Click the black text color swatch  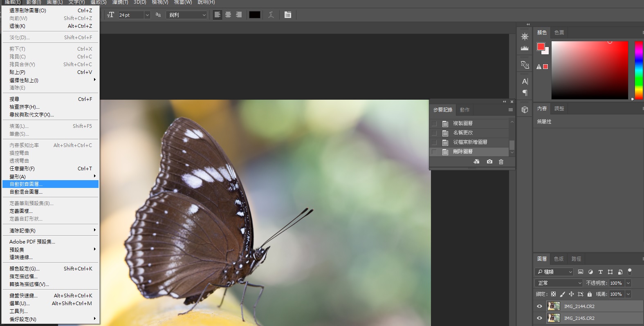click(x=255, y=15)
